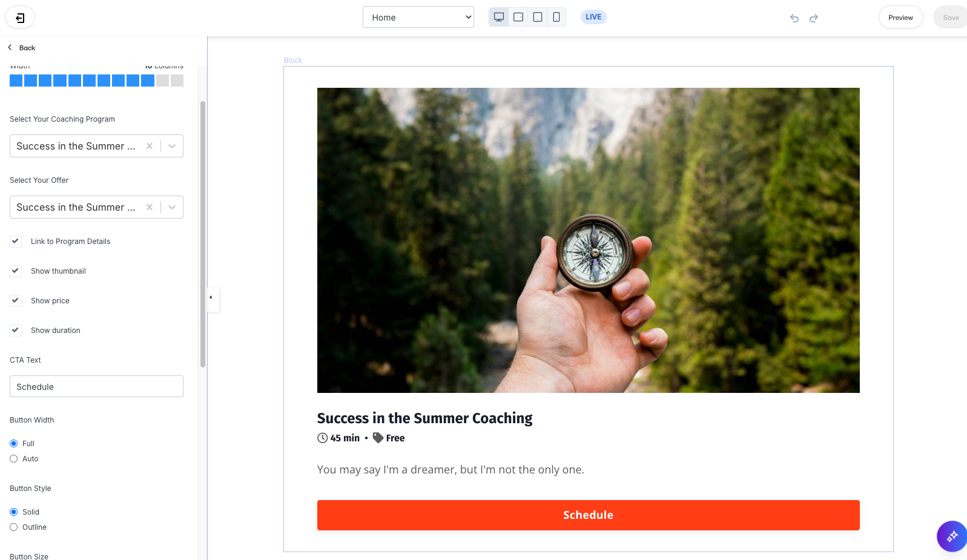Choose Outline button style
The height and width of the screenshot is (560, 967).
(x=14, y=527)
